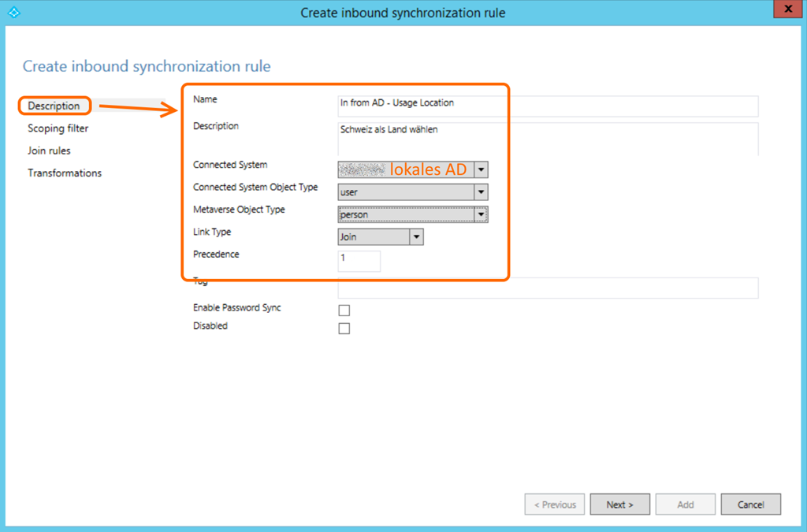Click into the Tag input field
807x532 pixels.
[547, 288]
